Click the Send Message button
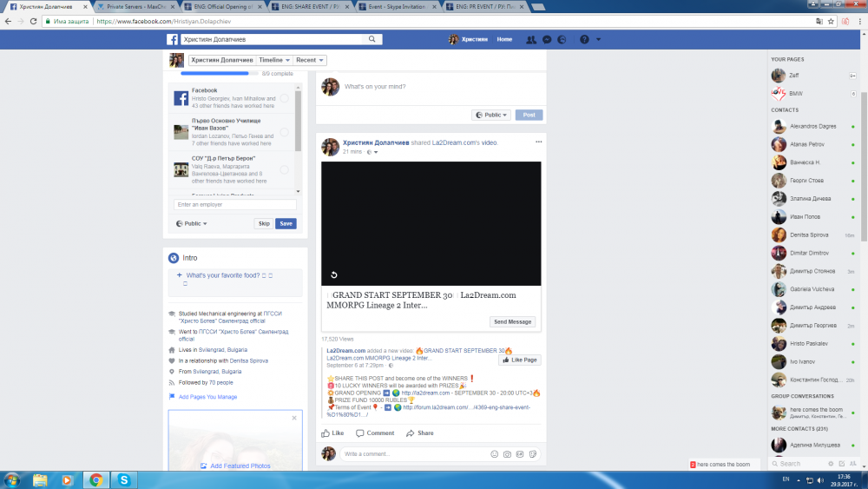The width and height of the screenshot is (868, 489). pyautogui.click(x=512, y=321)
